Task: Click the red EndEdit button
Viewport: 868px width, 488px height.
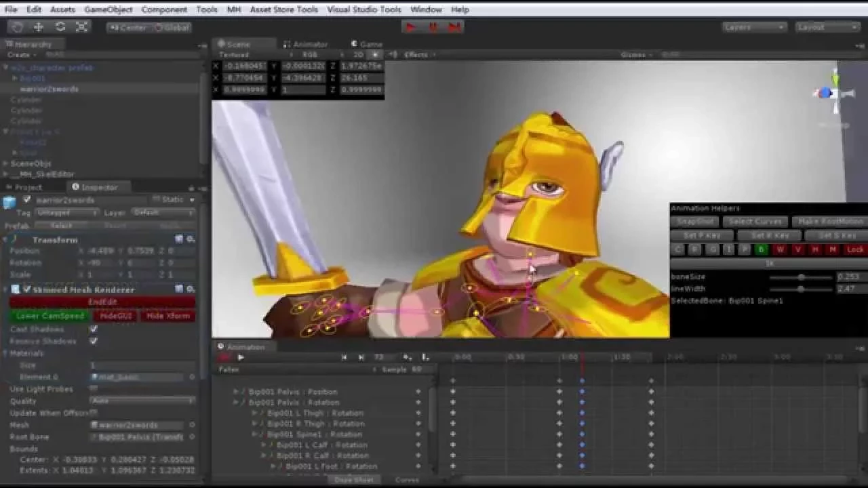Action: click(102, 302)
